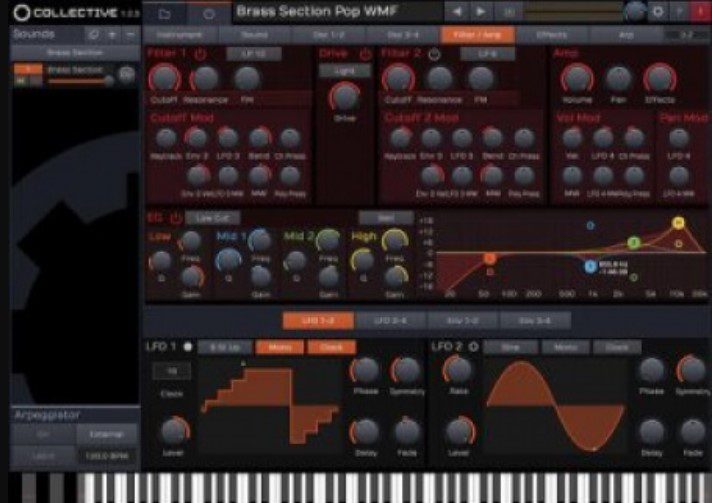Open Filter 1 type dropdown LP 12
This screenshot has width=712, height=503.
pos(254,54)
